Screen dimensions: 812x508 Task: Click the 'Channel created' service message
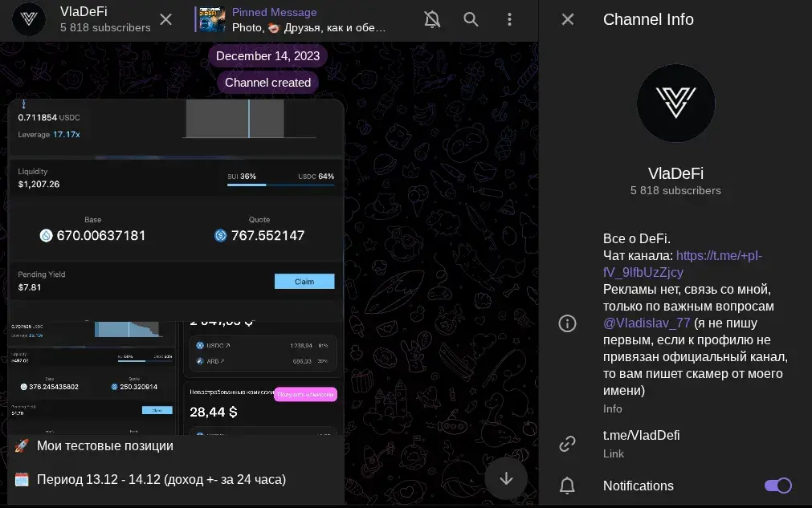pos(267,83)
